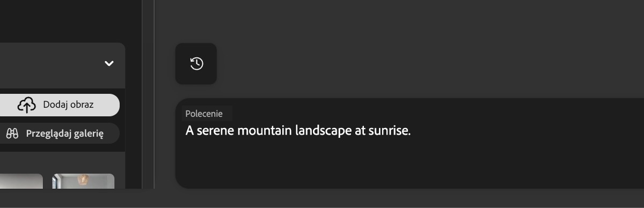This screenshot has height=208, width=644.
Task: Click the letter A starting the prompt
Action: pos(189,130)
